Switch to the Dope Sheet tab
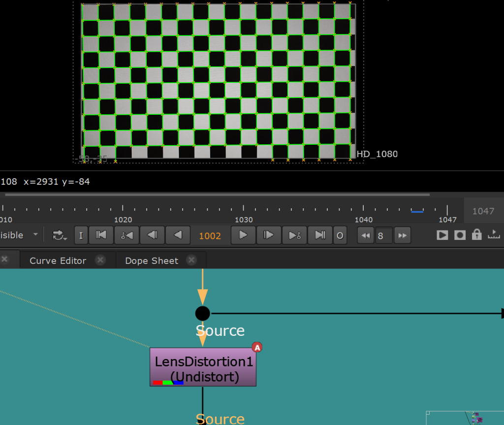This screenshot has height=425, width=504. 152,261
